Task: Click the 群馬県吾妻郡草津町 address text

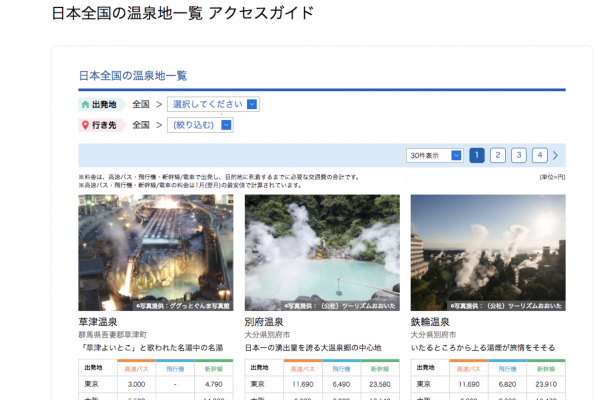Action: click(x=112, y=335)
